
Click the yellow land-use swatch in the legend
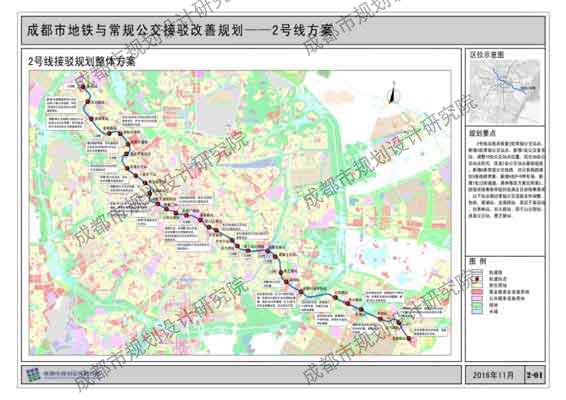click(x=477, y=285)
